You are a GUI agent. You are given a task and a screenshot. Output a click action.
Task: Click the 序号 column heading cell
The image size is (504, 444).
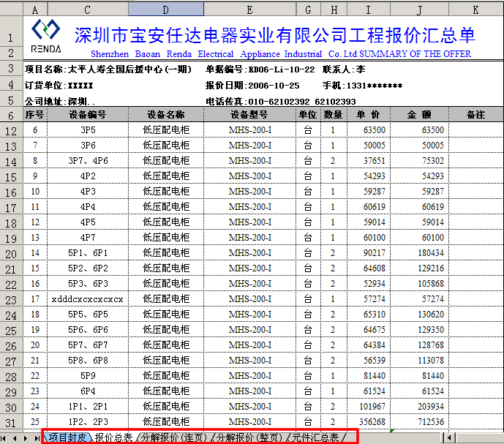pyautogui.click(x=35, y=114)
